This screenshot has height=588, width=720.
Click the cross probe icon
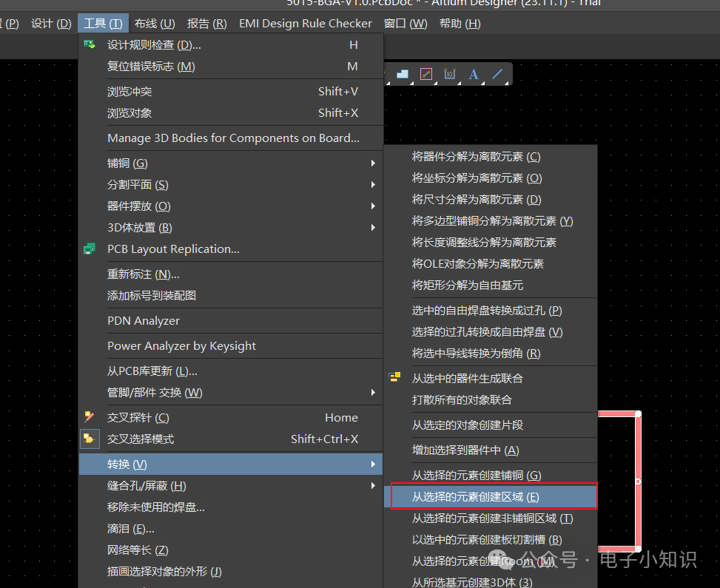coord(89,417)
